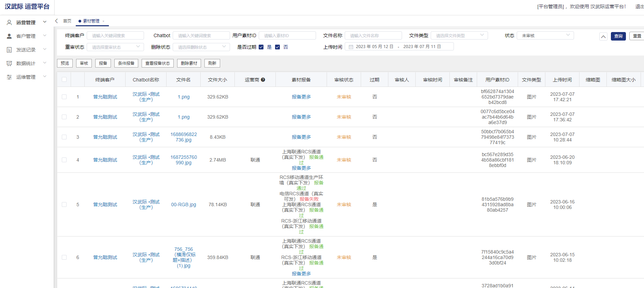Open the 重审状态 dropdown
The width and height of the screenshot is (644, 288).
click(x=115, y=47)
